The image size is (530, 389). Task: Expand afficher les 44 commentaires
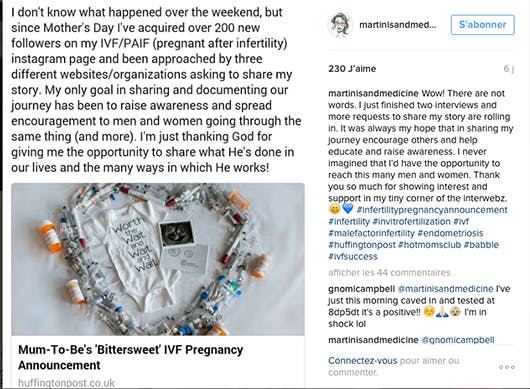point(389,272)
